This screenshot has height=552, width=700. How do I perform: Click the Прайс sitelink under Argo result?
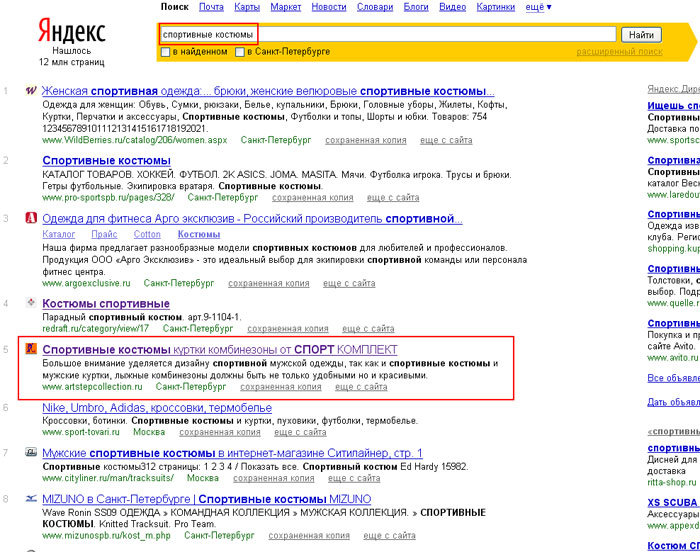click(104, 234)
